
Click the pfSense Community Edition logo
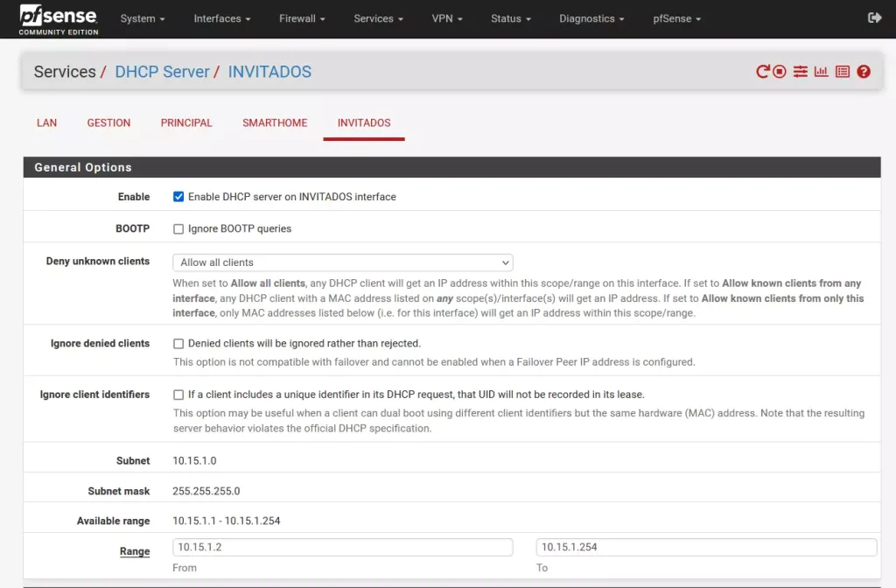point(59,19)
